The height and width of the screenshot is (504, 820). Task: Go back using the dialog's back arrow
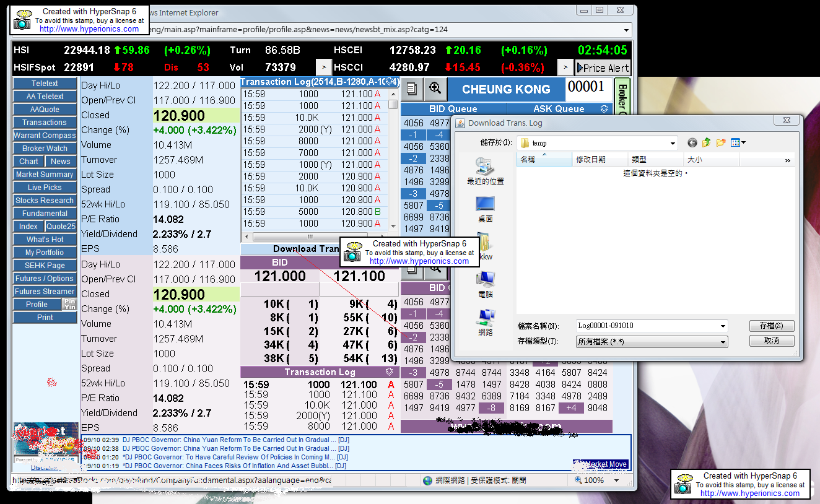click(x=692, y=143)
